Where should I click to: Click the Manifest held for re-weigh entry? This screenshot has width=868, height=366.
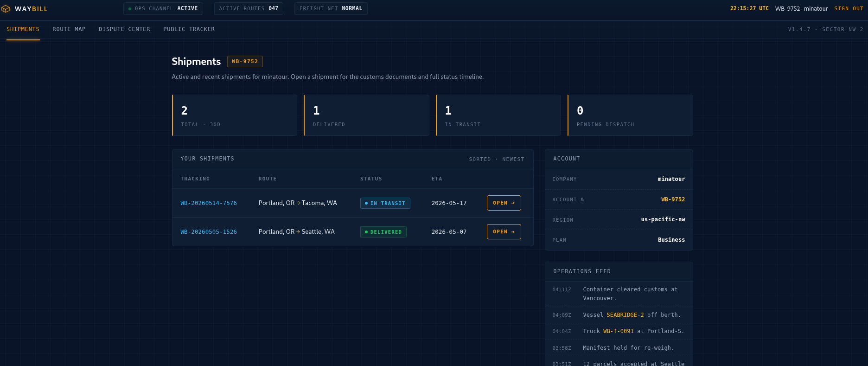619,348
